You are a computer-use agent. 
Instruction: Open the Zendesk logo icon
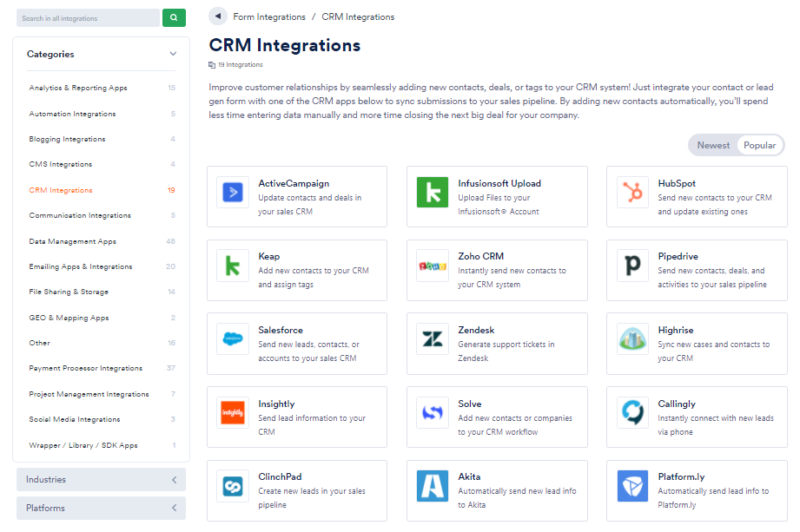click(433, 338)
